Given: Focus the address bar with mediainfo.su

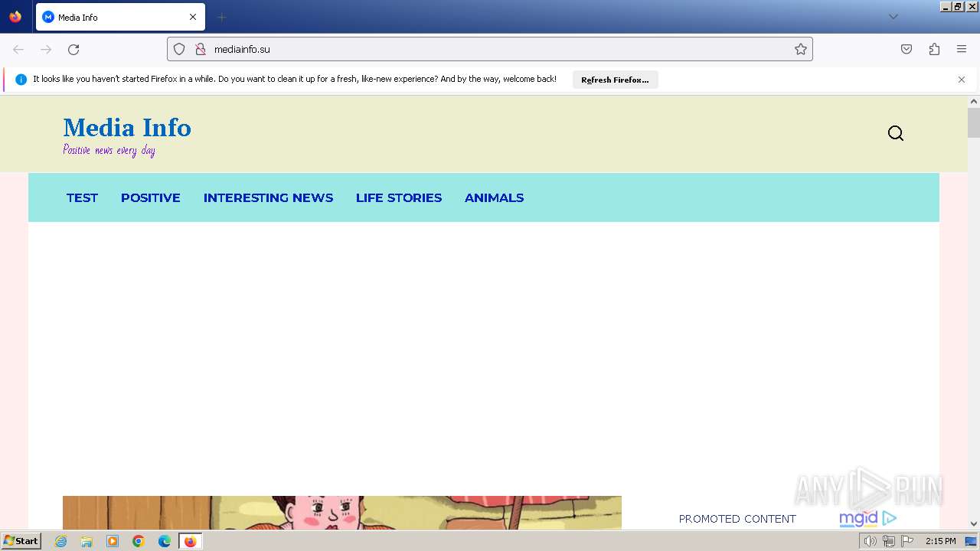Looking at the screenshot, I should pyautogui.click(x=490, y=49).
